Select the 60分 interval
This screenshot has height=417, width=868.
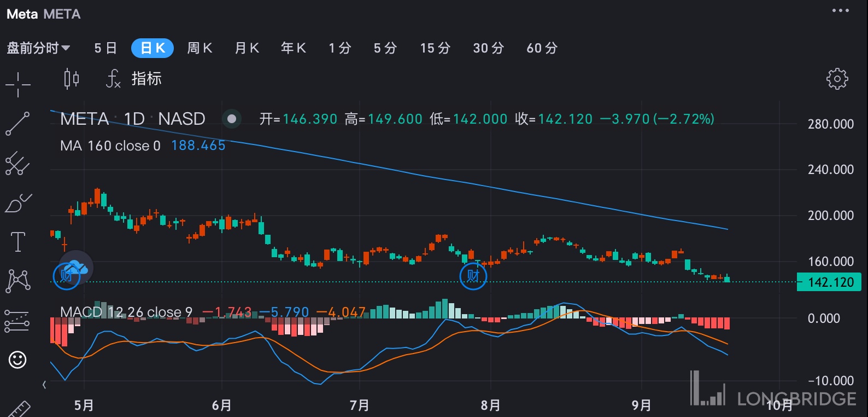point(542,48)
